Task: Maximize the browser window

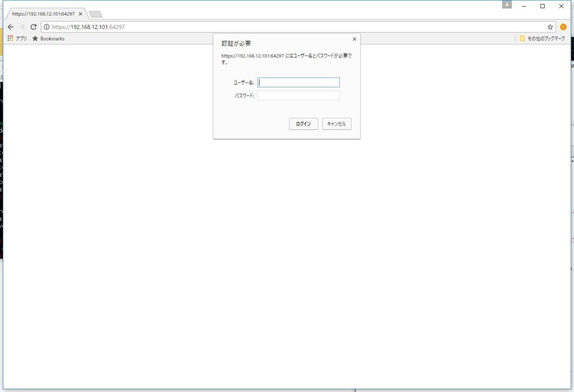Action: pos(543,6)
